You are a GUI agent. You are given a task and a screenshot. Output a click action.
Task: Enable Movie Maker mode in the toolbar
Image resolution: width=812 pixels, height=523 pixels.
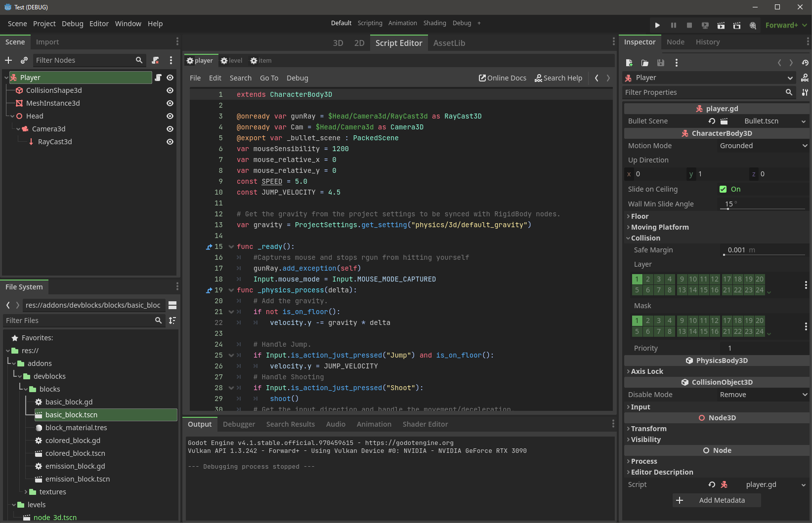(753, 25)
